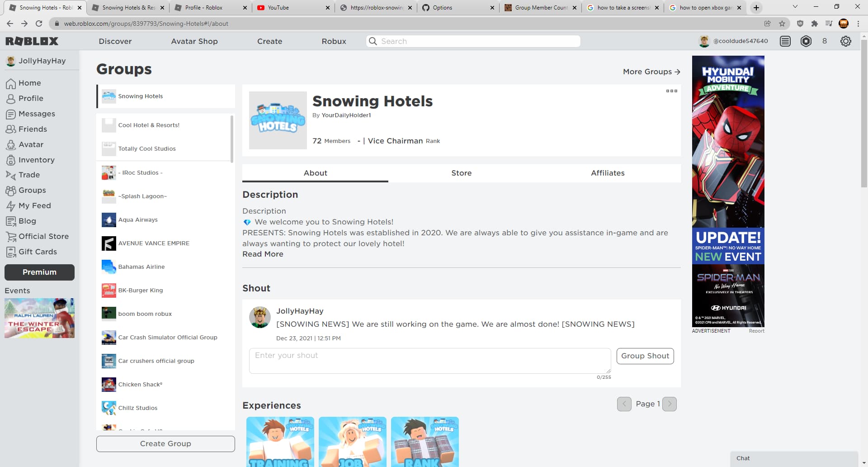The width and height of the screenshot is (868, 467).
Task: Open the Avatar Shop menu
Action: pyautogui.click(x=194, y=41)
